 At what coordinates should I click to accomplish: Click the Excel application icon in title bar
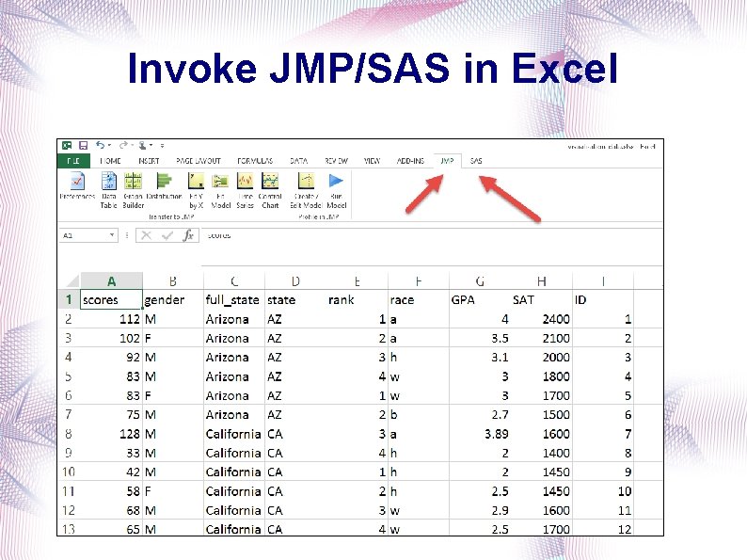coord(67,145)
